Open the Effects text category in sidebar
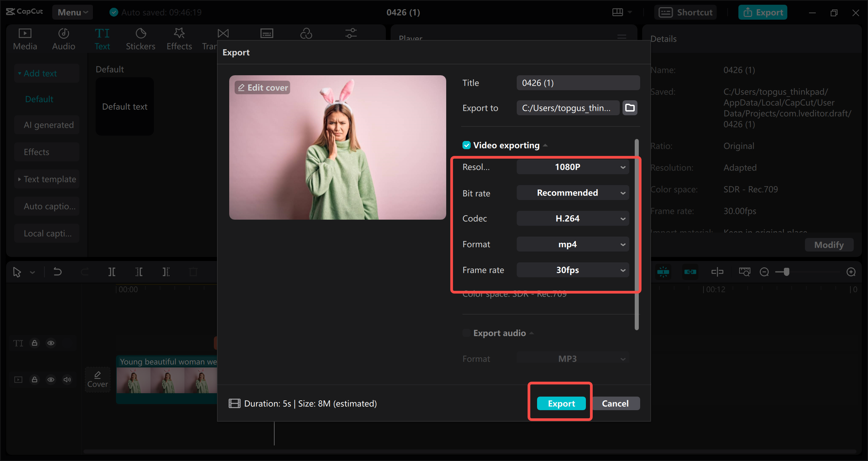868x461 pixels. click(x=47, y=152)
